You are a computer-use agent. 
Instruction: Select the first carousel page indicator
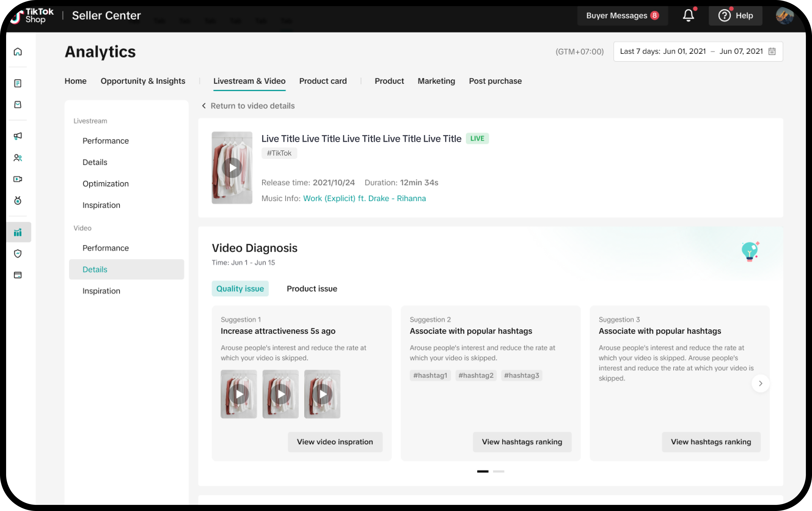[483, 471]
